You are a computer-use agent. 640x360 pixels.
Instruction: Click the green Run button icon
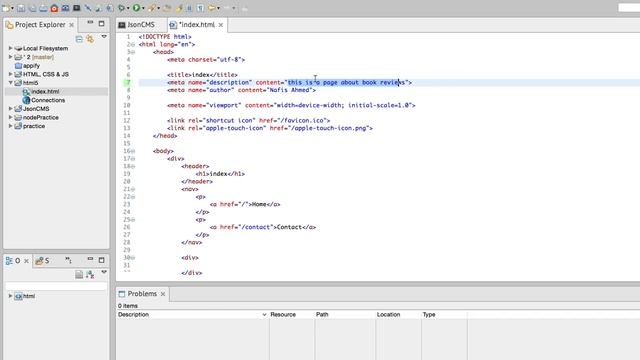136,8
